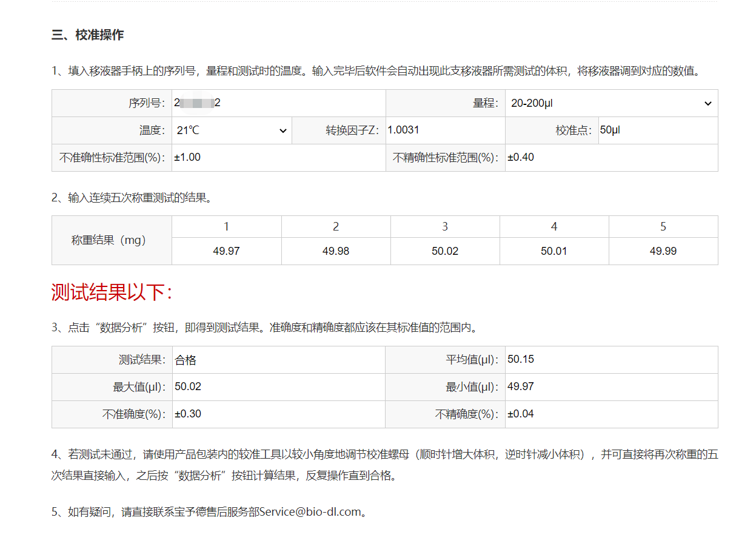Click fourth weighing result 50.01
The image size is (756, 543).
(554, 251)
